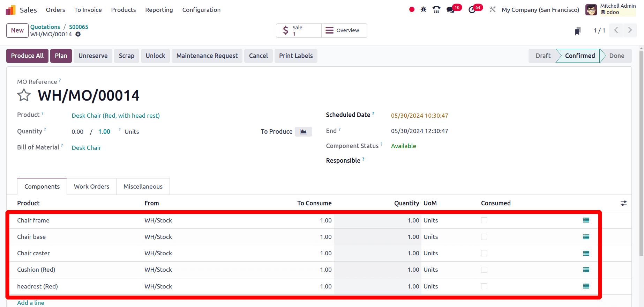Click WH/Stock location for Cushion (Red)

point(158,270)
